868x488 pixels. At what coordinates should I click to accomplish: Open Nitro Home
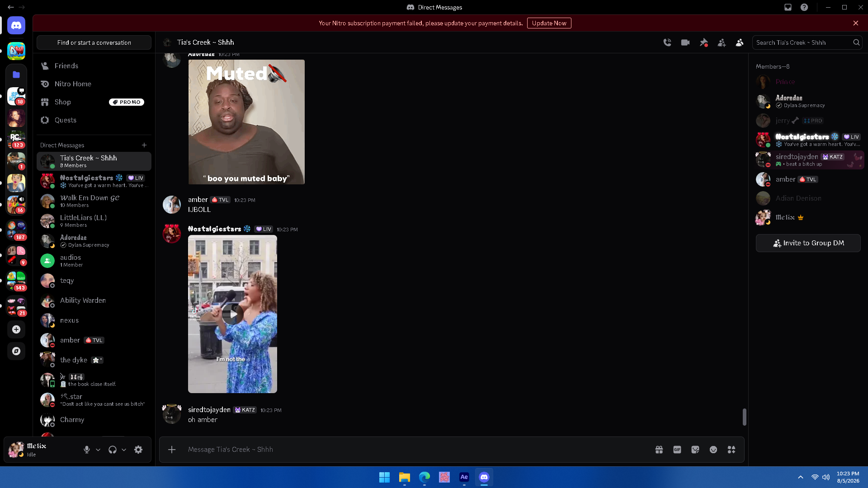(94, 84)
